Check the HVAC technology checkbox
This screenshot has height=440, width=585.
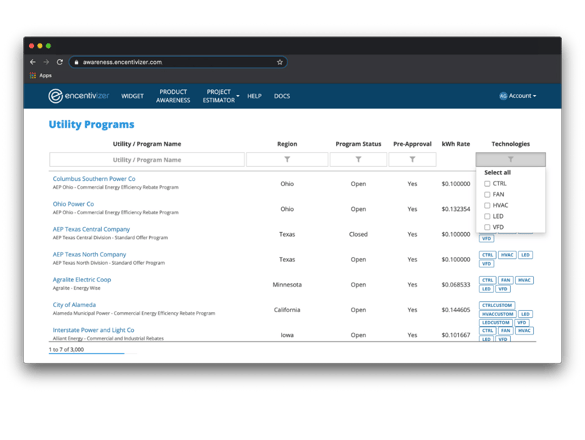tap(487, 205)
